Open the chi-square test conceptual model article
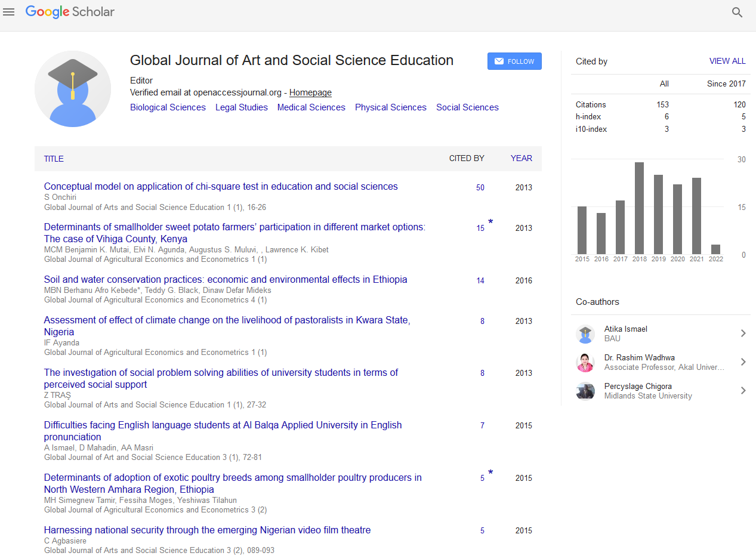The image size is (756, 559). click(221, 187)
